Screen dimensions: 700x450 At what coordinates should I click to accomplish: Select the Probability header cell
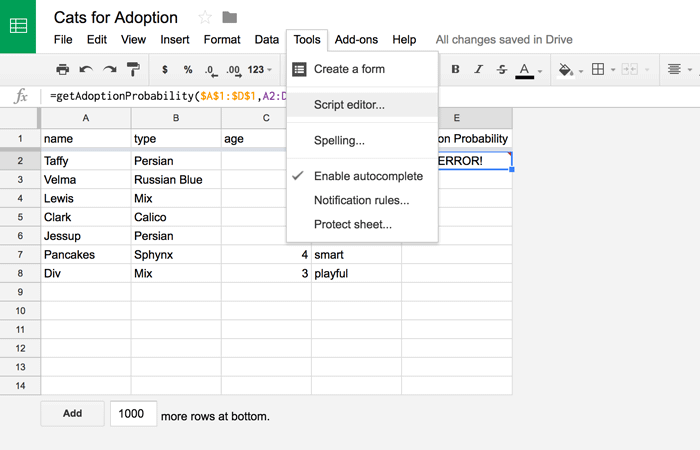(474, 139)
